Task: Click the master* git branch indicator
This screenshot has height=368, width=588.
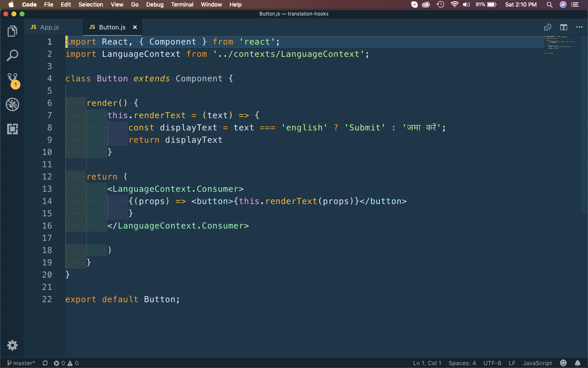Action: 21,363
